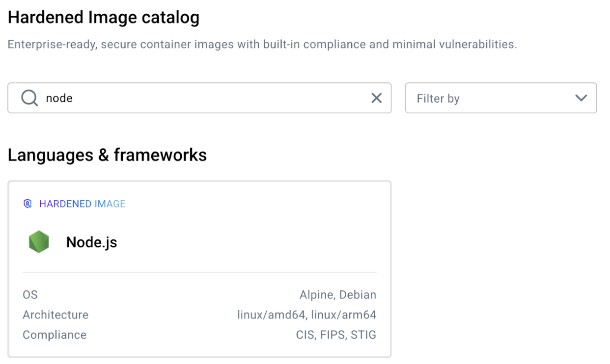Click the catalog description subtitle text
Viewport: 610px width, 364px height.
[262, 45]
